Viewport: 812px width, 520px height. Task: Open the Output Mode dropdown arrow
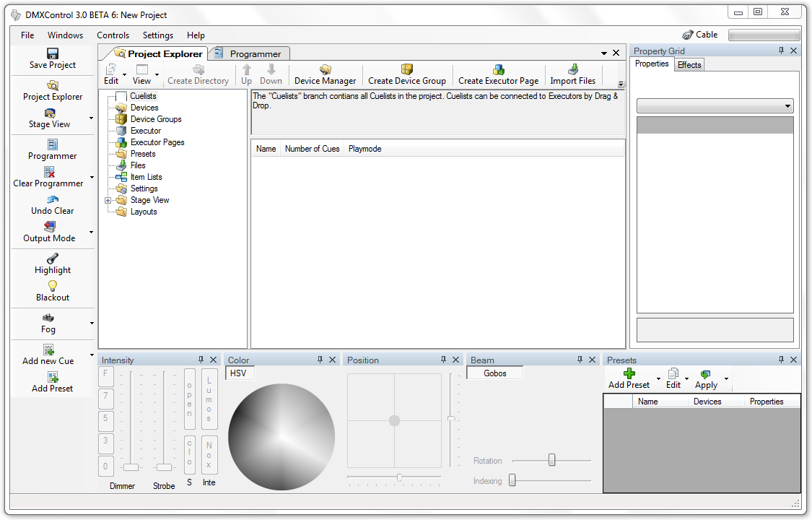click(92, 233)
